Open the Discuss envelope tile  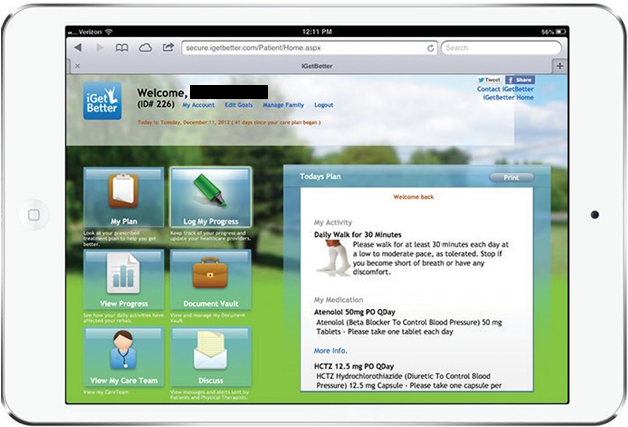[x=210, y=357]
